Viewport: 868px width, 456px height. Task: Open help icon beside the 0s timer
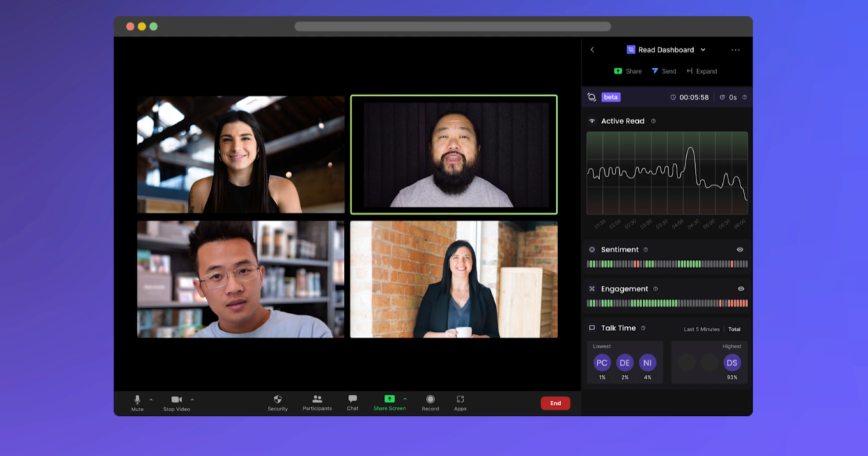click(x=745, y=98)
